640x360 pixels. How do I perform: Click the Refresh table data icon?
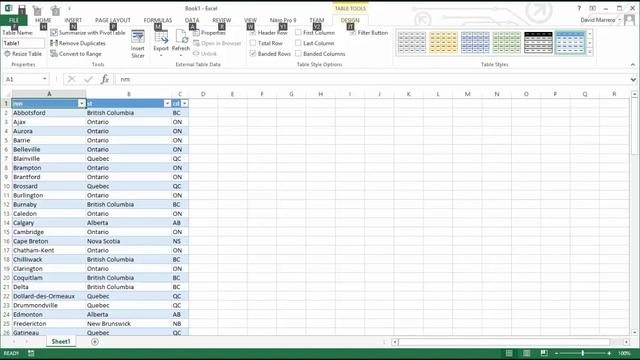pyautogui.click(x=181, y=37)
